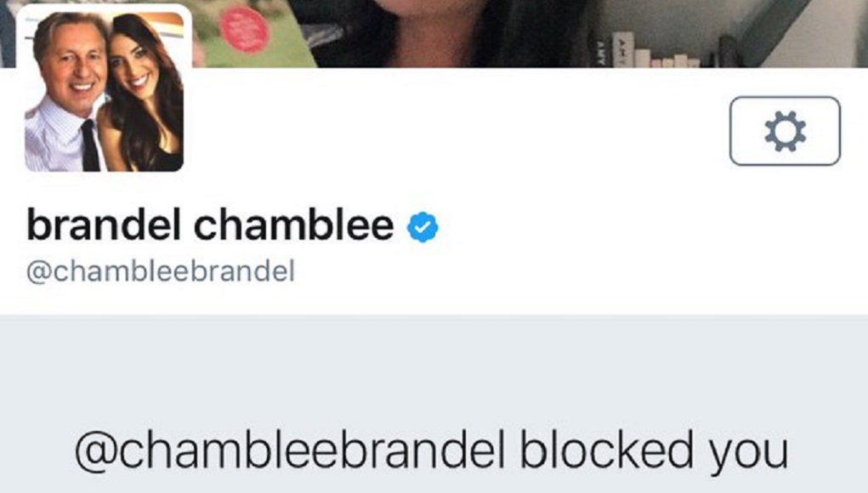The width and height of the screenshot is (868, 493).
Task: Click the blue verified checkmark badge
Action: pos(423,227)
